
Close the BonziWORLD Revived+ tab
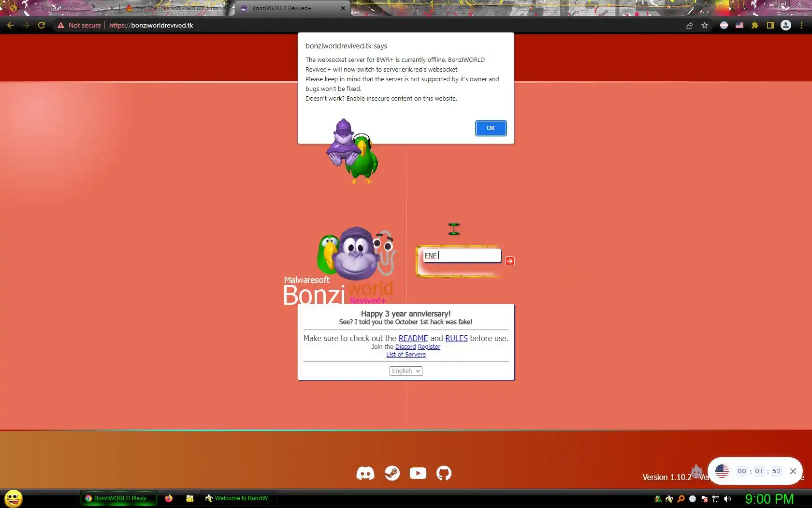click(343, 8)
